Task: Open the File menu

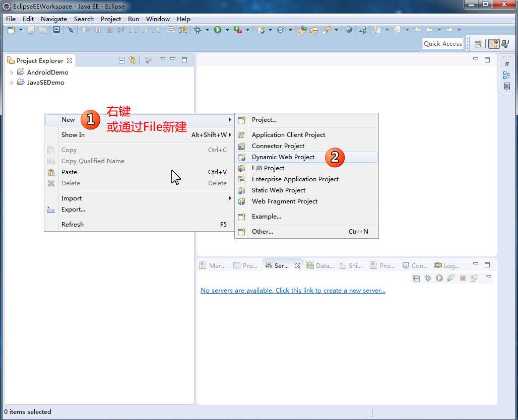Action: 11,19
